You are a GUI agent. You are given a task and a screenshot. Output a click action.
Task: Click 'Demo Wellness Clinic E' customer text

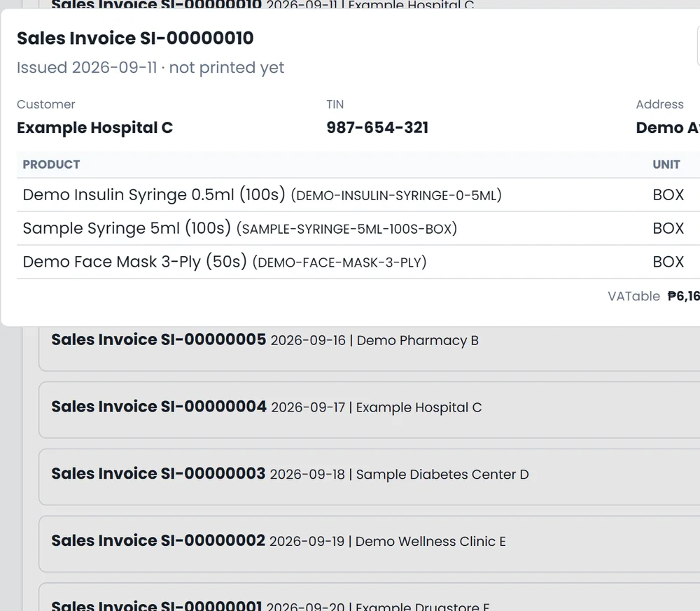(430, 542)
